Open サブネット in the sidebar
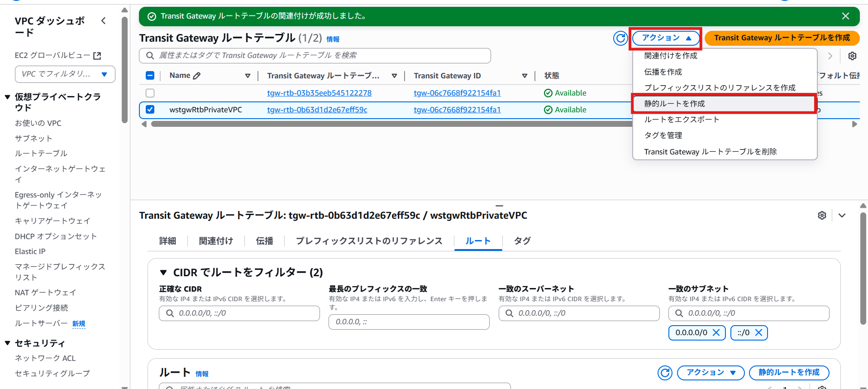The image size is (868, 389). (33, 139)
